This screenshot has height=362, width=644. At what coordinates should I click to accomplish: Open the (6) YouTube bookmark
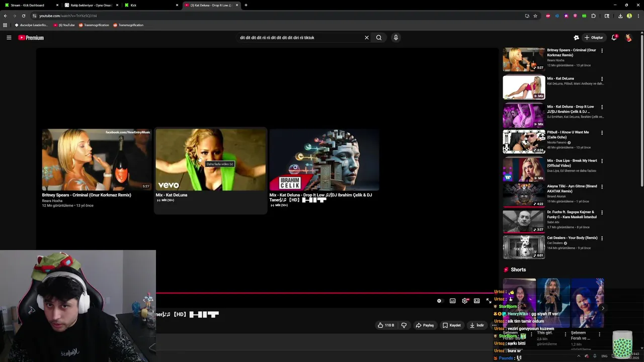[x=64, y=25]
